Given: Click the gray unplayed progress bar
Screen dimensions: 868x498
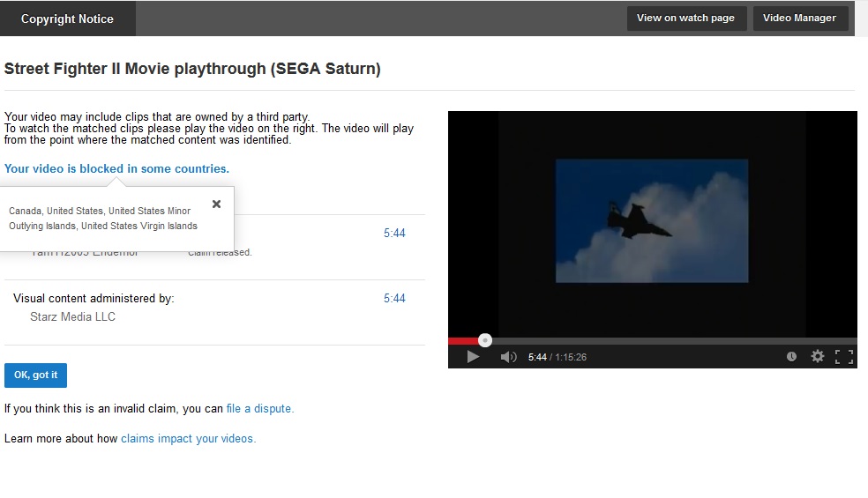Looking at the screenshot, I should [674, 341].
